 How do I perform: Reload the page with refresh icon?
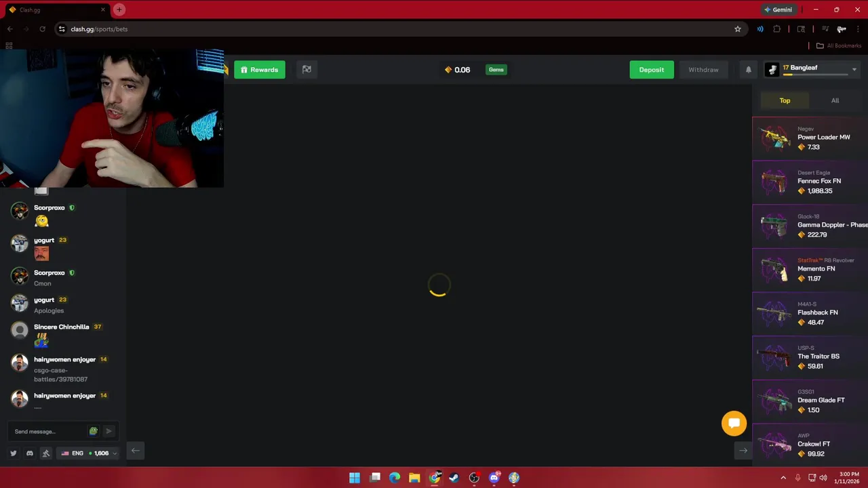(x=42, y=29)
